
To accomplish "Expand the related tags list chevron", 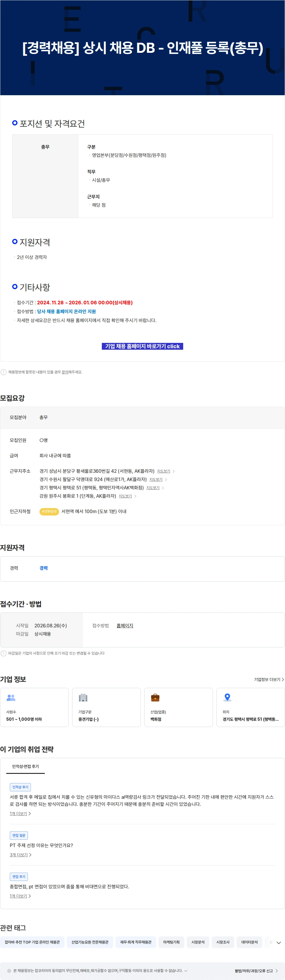I will [x=278, y=943].
